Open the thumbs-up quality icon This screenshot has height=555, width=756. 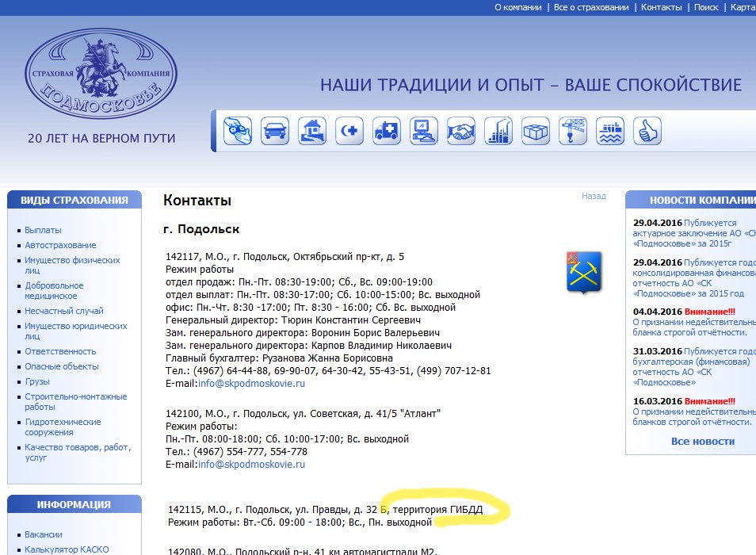click(647, 131)
